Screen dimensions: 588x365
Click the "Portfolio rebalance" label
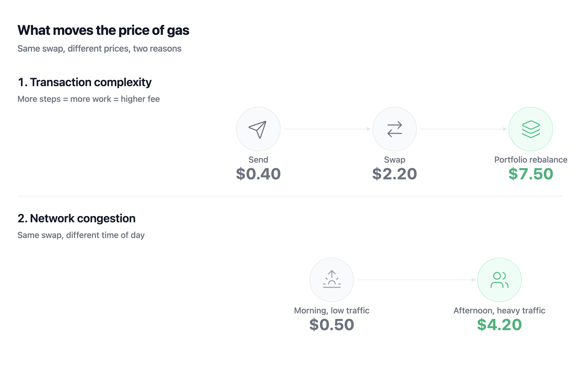pyautogui.click(x=531, y=160)
